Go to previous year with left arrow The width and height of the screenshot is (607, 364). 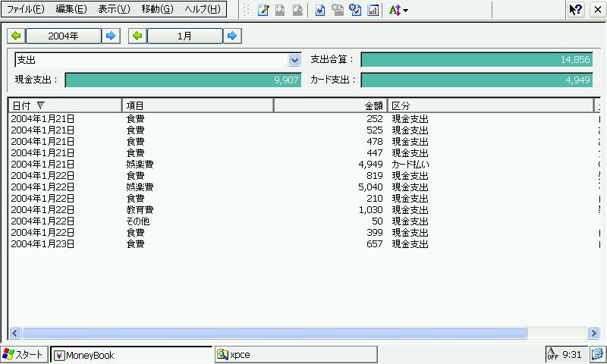coord(16,36)
